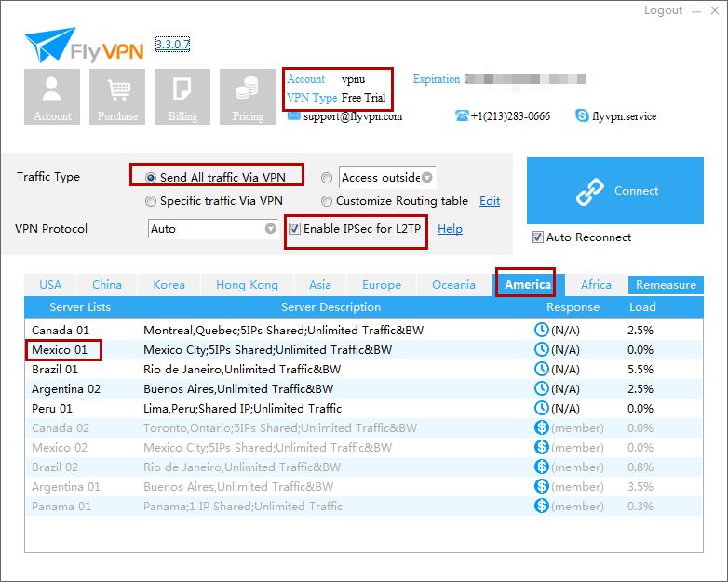Select the Access outside radio button
Image resolution: width=728 pixels, height=582 pixels.
click(x=327, y=178)
